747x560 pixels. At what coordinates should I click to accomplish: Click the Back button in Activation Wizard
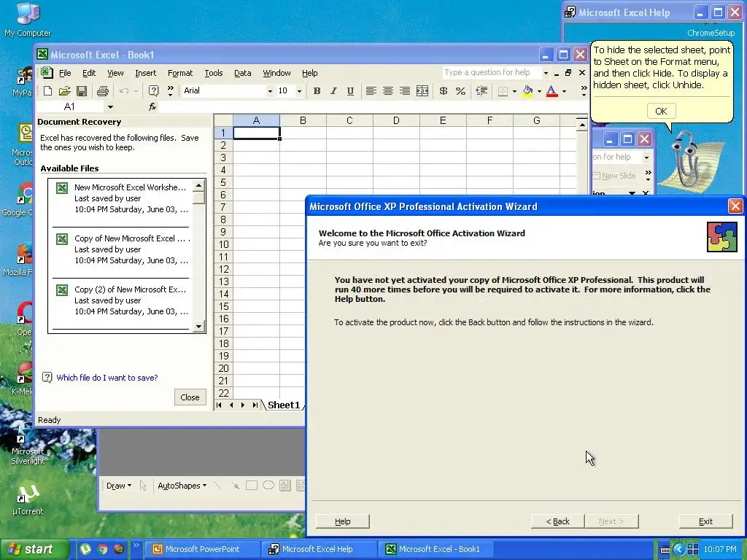pyautogui.click(x=557, y=521)
